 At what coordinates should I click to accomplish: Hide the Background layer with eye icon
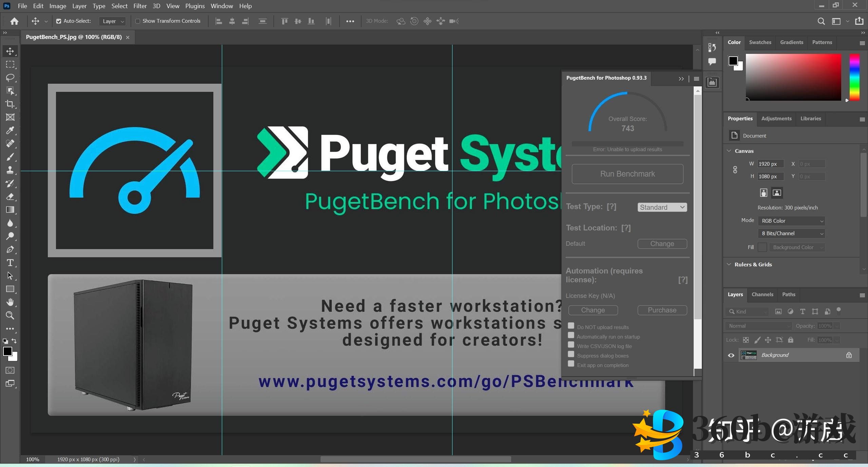coord(731,355)
